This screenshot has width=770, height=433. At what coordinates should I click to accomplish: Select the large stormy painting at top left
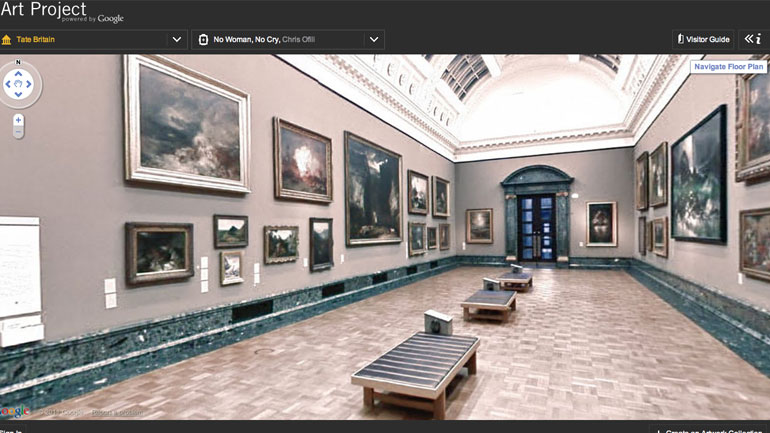(x=187, y=124)
